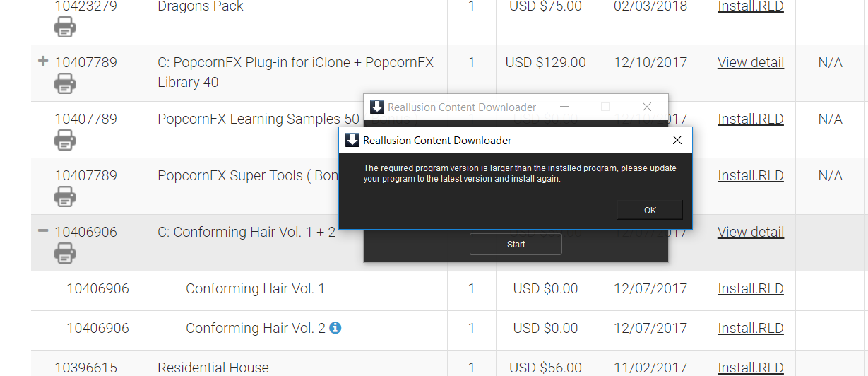Click Install.RLD for PopcornFX Learning Samples
The width and height of the screenshot is (868, 376).
pos(750,119)
